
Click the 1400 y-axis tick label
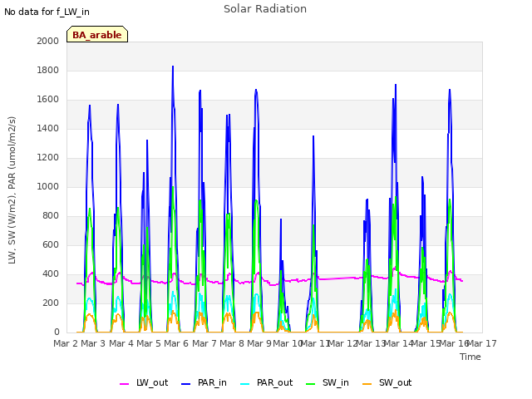click(48, 128)
